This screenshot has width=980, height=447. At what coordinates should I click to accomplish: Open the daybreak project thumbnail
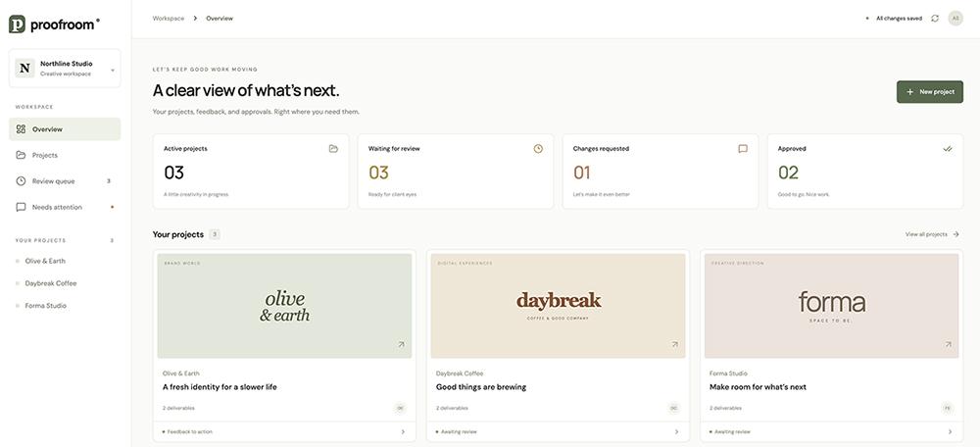point(559,306)
